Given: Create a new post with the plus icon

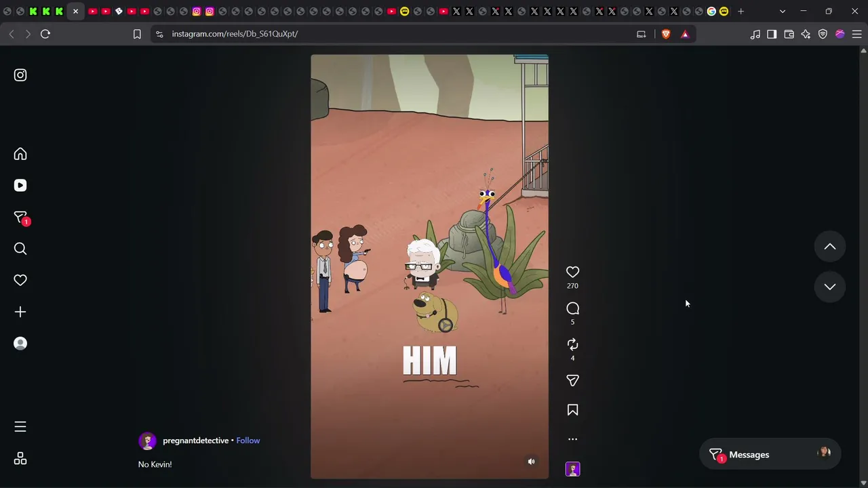Looking at the screenshot, I should [20, 312].
